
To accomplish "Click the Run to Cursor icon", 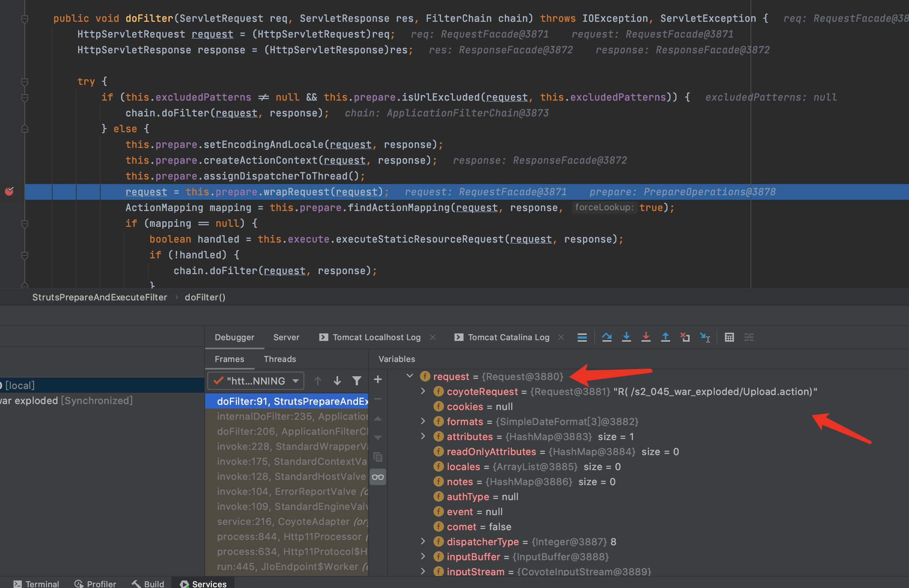I will coord(705,337).
